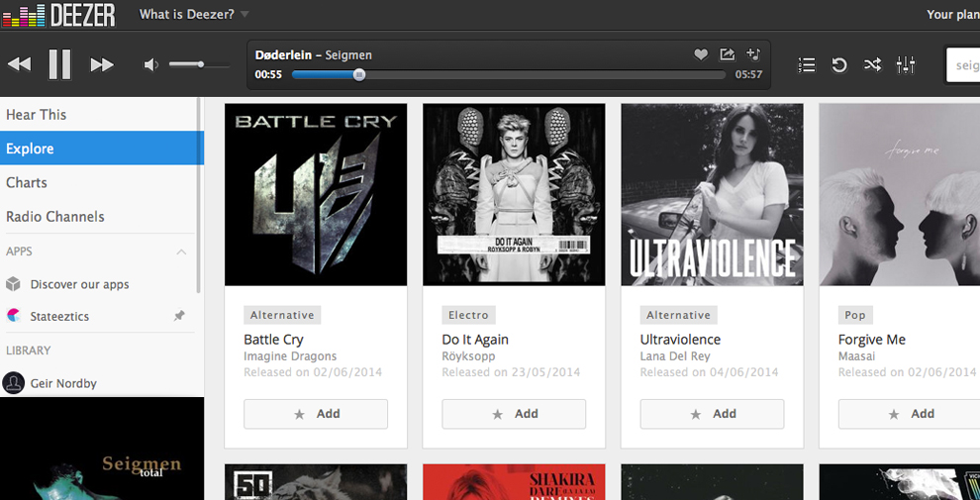
Task: Open the Do It Again album cover
Action: (x=514, y=194)
